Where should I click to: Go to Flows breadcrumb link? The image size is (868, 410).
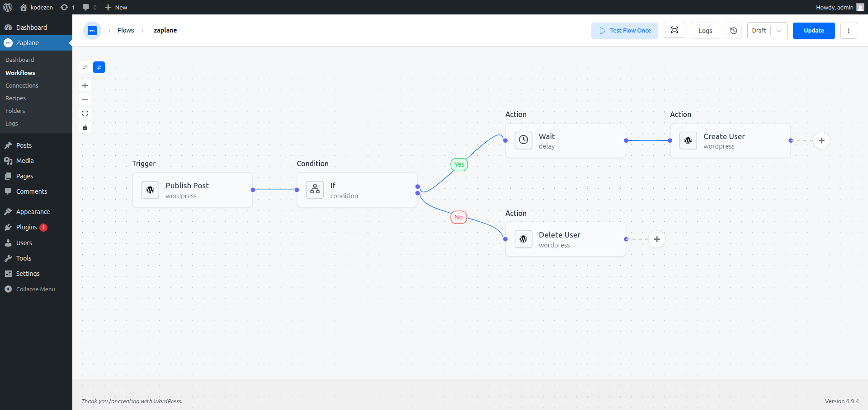click(126, 30)
